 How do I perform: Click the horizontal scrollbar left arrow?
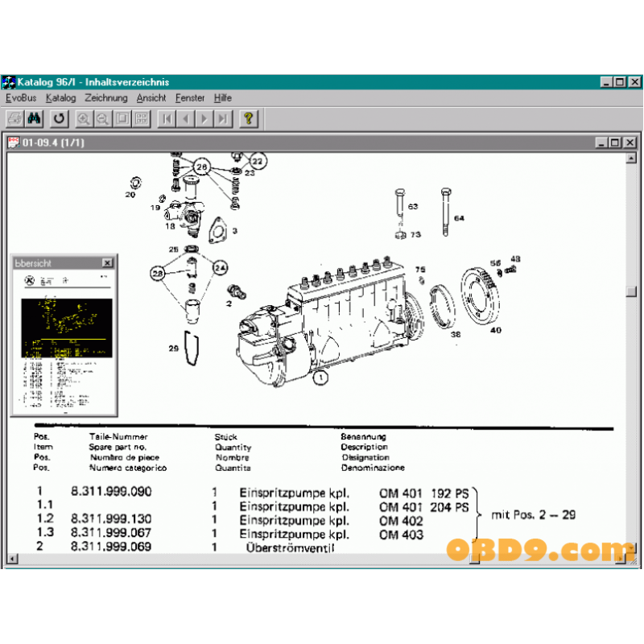tap(13, 559)
